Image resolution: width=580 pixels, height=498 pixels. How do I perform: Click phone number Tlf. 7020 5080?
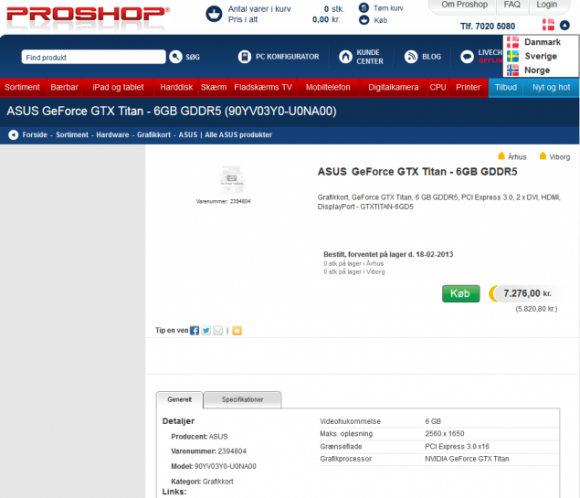[488, 26]
